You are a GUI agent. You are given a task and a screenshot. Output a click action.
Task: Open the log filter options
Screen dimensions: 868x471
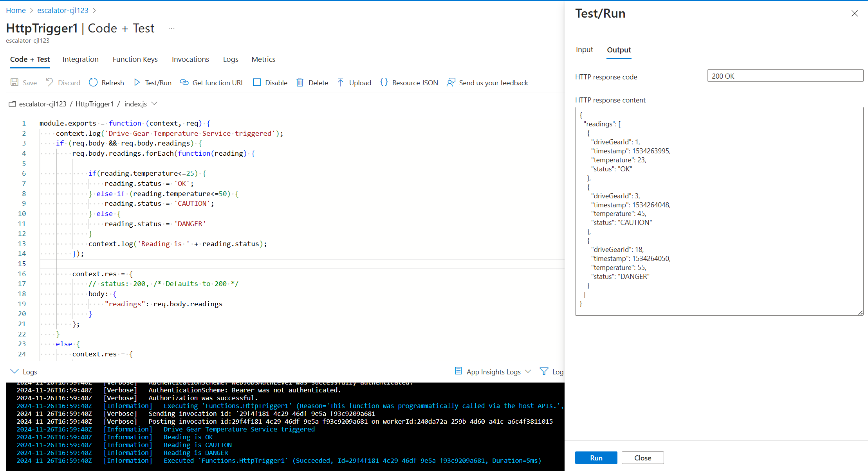coord(544,371)
